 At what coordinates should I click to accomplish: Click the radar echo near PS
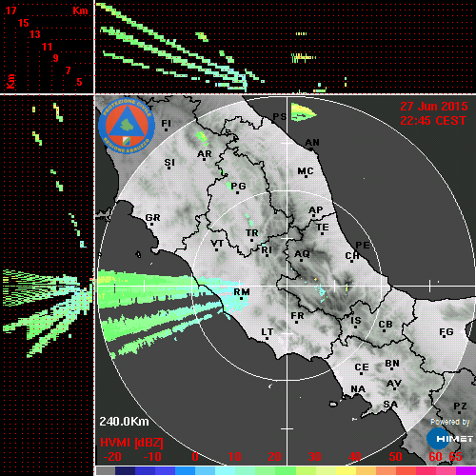(303, 112)
